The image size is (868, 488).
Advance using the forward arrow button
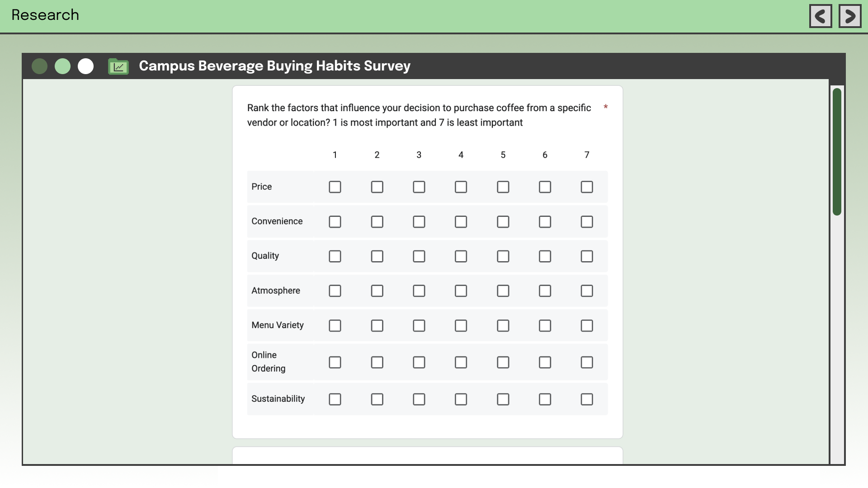[850, 16]
